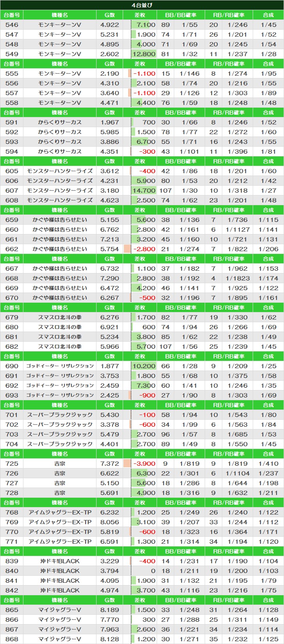This screenshot has height=644, width=284.
Task: Click difference value 3,700
Action: 146,590
